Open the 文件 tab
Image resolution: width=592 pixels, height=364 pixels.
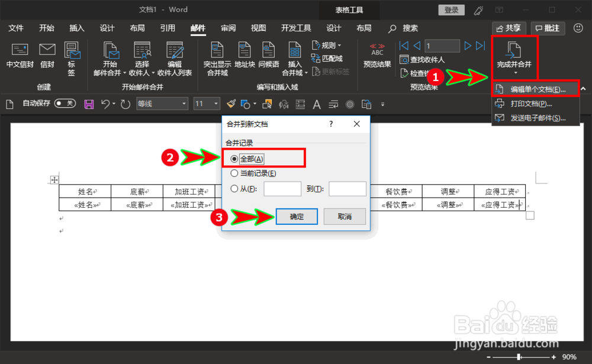pos(16,28)
